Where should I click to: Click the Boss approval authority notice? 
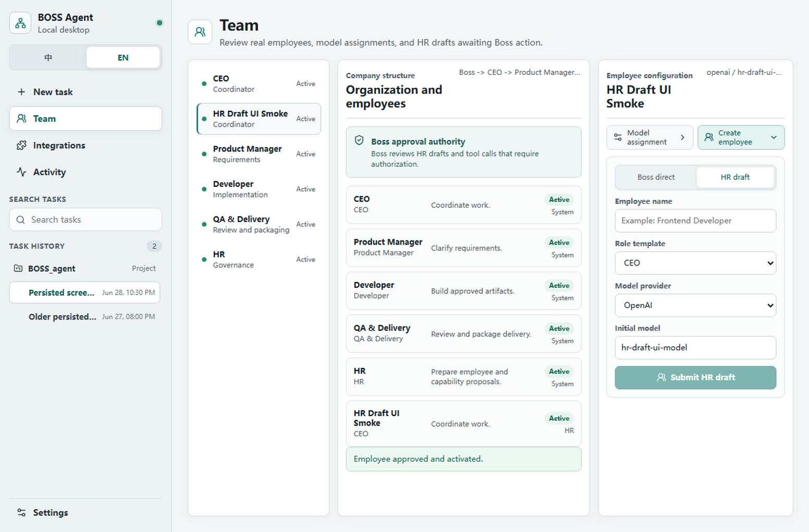(464, 152)
